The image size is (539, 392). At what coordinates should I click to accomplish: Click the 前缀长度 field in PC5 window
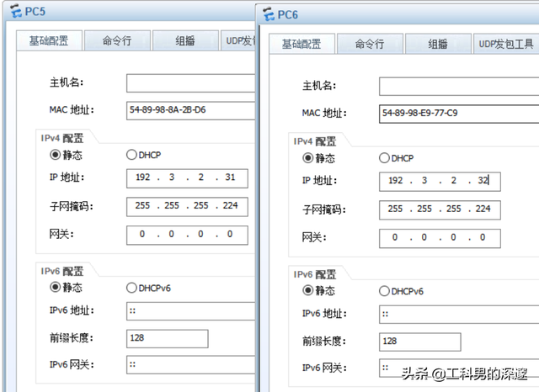(167, 338)
